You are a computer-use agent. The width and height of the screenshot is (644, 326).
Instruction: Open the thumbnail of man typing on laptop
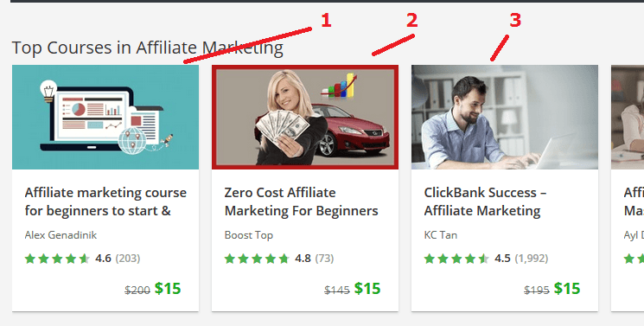[x=504, y=117]
